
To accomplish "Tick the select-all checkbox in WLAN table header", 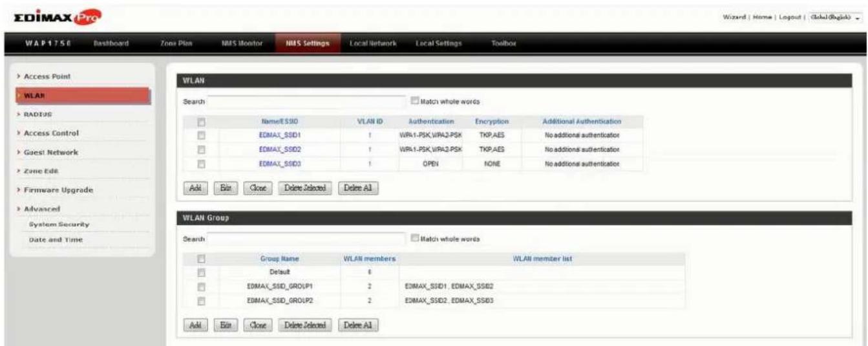I will 202,121.
